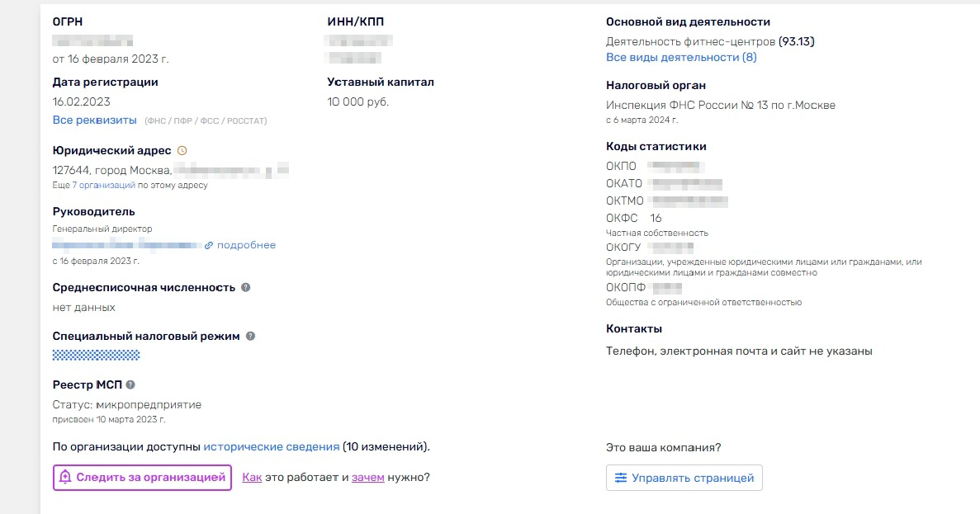The height and width of the screenshot is (514, 980).
Task: Open 7 организаций at this address
Action: coord(104,186)
